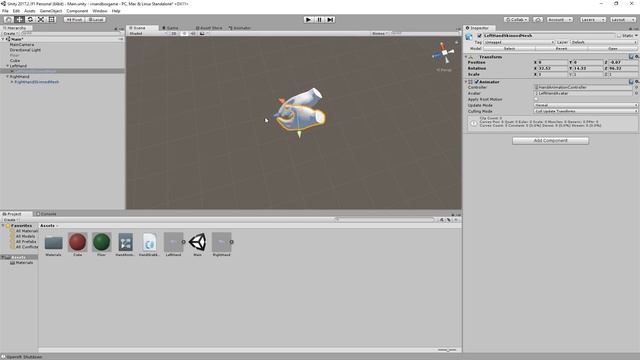640x360 pixels.
Task: Switch to the Game tab
Action: tap(171, 28)
